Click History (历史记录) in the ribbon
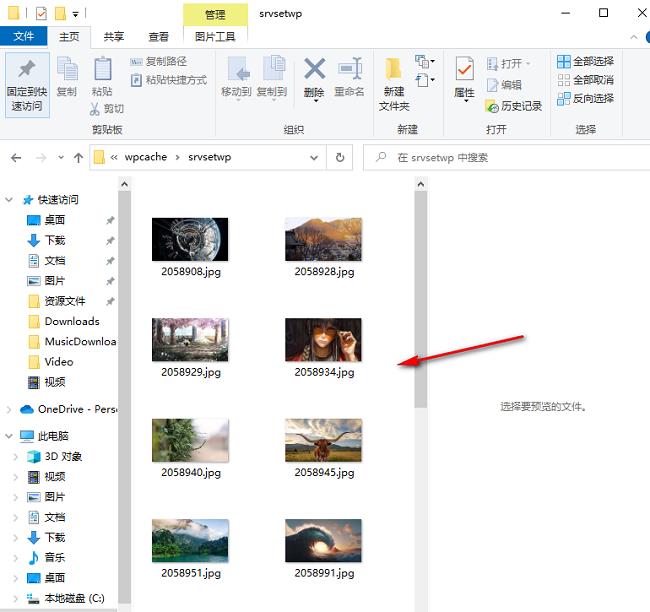 point(513,107)
